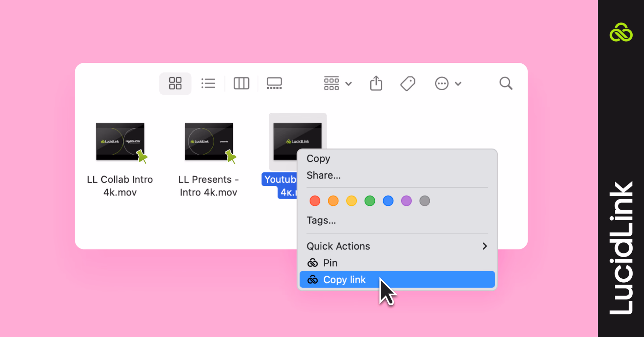Screen dimensions: 644x337
Task: Open the More Actions dropdown
Action: pos(448,83)
